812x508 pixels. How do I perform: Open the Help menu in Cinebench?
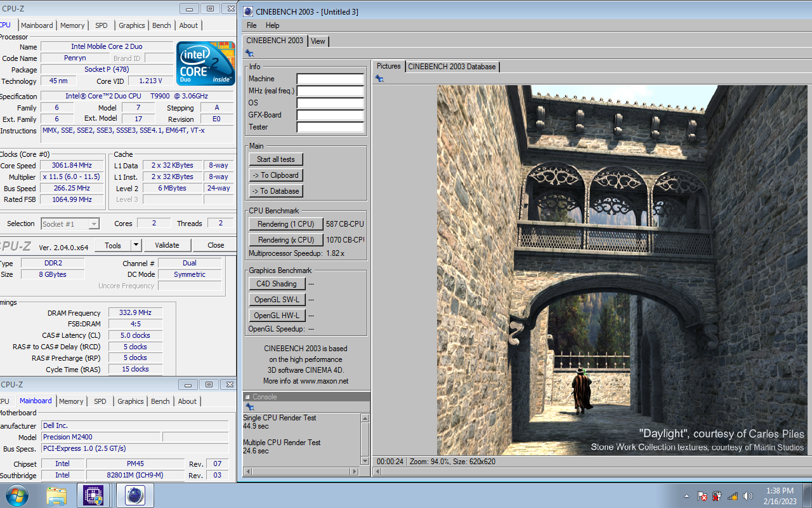272,25
